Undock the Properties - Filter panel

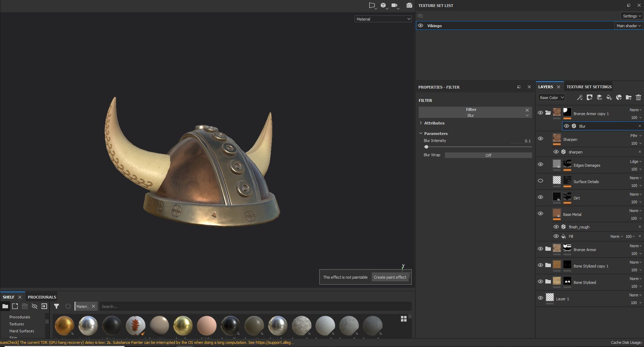[519, 87]
